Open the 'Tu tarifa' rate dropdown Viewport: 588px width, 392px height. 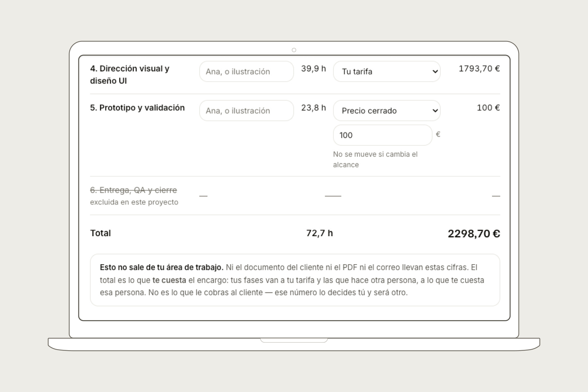pyautogui.click(x=387, y=72)
